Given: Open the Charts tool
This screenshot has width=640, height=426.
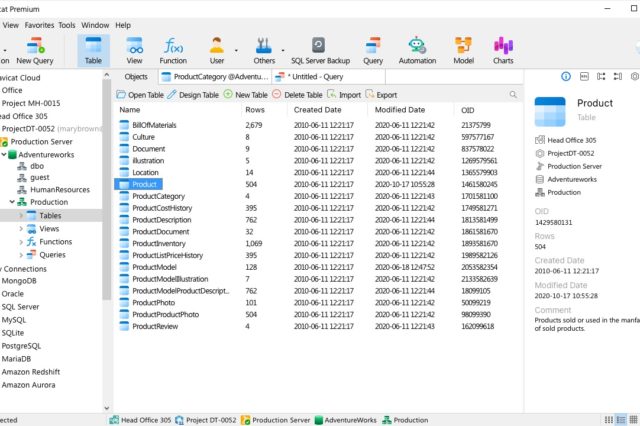Looking at the screenshot, I should pyautogui.click(x=503, y=51).
